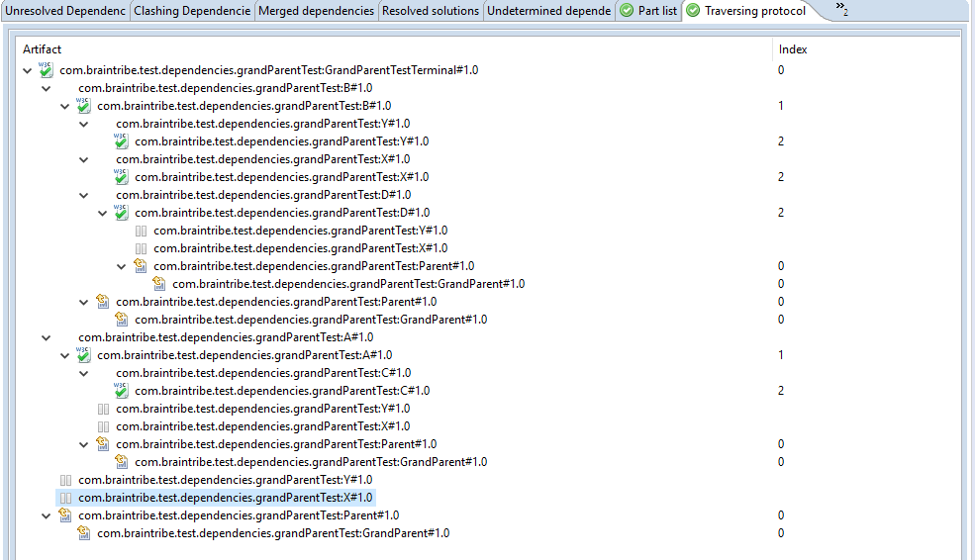
Task: Click the GrandParentTestTerminal#1.0 artifact icon
Action: [46, 70]
